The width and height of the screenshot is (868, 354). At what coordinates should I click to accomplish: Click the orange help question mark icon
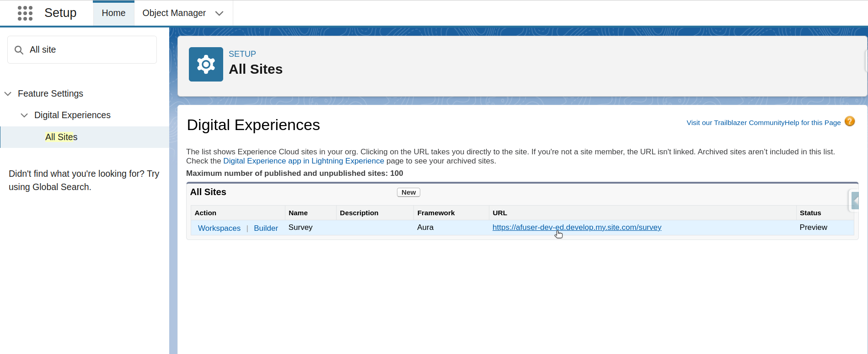[x=849, y=121]
